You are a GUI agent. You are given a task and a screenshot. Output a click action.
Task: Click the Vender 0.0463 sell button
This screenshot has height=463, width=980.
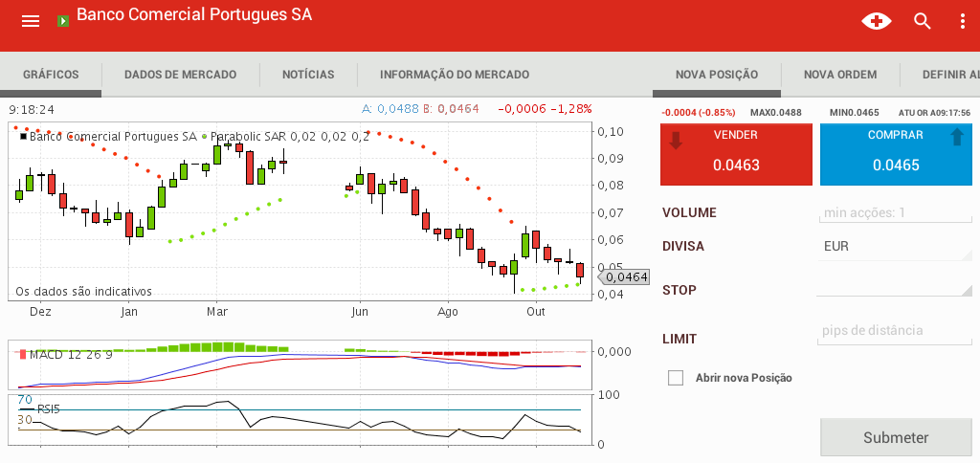[x=736, y=154]
